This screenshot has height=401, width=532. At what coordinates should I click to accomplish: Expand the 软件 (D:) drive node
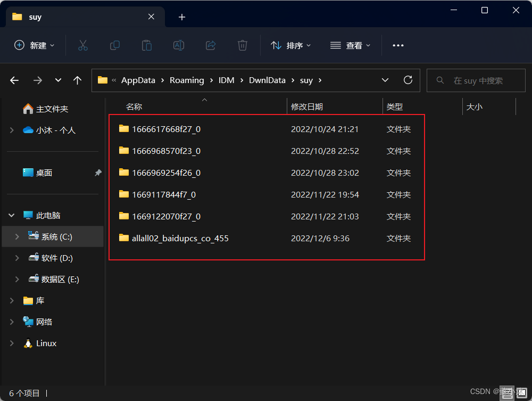[18, 258]
